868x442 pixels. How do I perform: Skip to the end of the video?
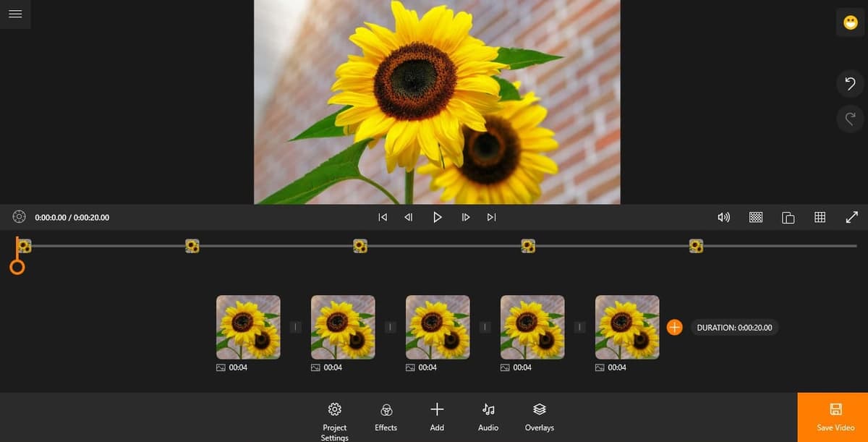tap(492, 217)
